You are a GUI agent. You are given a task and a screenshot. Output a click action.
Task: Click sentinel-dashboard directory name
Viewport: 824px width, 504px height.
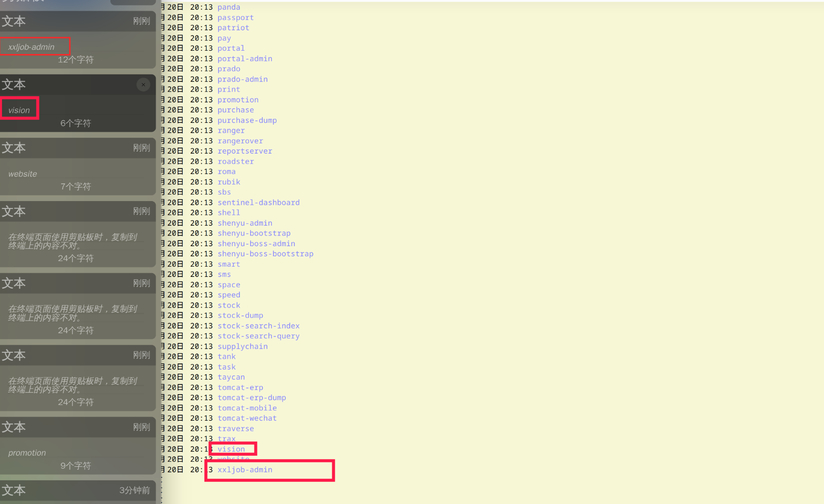pyautogui.click(x=259, y=202)
